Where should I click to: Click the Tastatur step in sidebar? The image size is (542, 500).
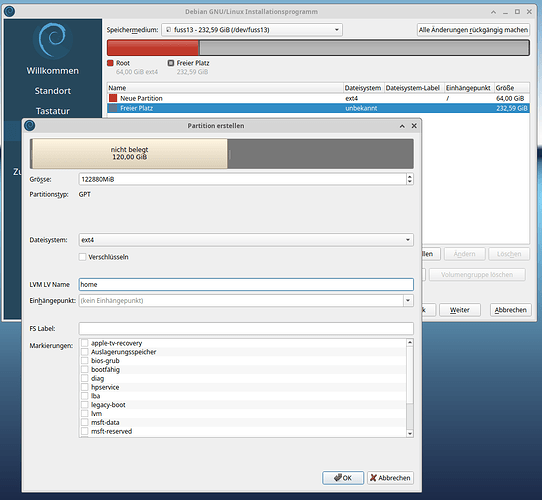[x=53, y=111]
